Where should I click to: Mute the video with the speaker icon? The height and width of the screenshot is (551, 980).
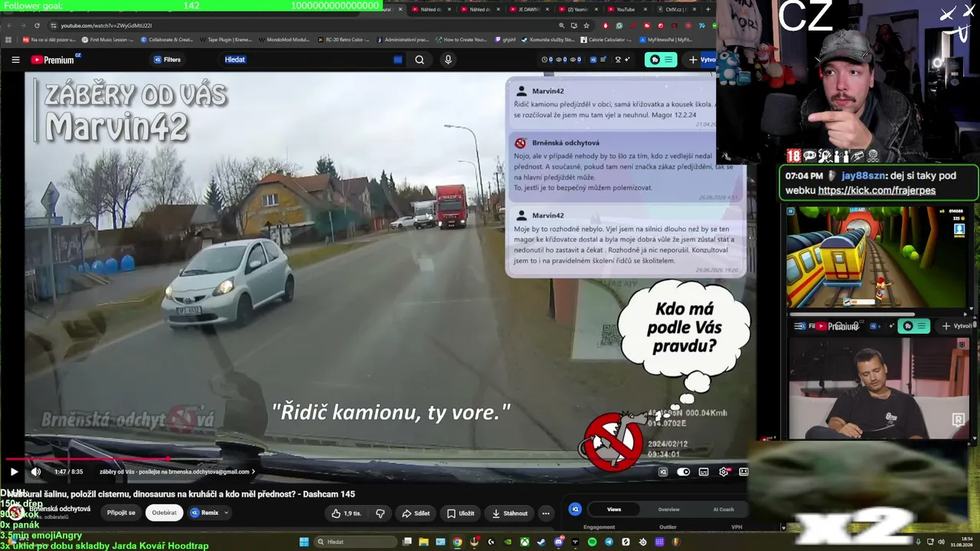point(35,472)
